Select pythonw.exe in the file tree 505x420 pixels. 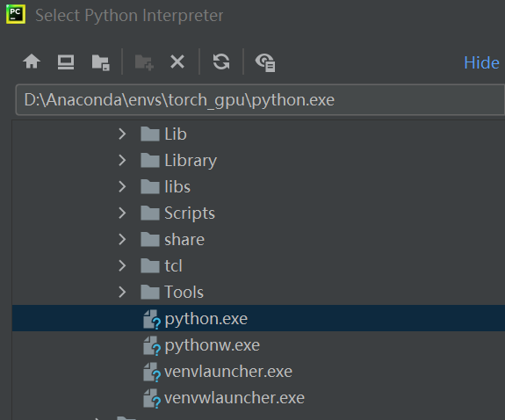coord(212,345)
